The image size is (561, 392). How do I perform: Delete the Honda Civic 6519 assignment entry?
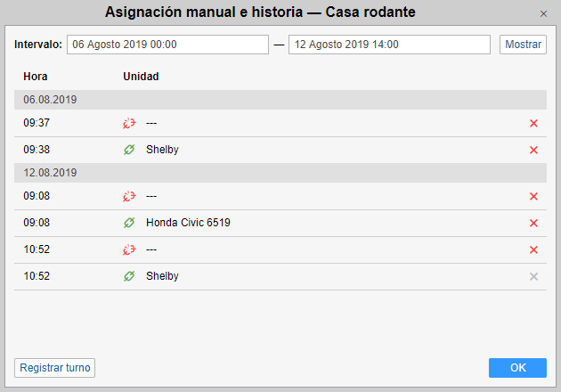(x=533, y=223)
